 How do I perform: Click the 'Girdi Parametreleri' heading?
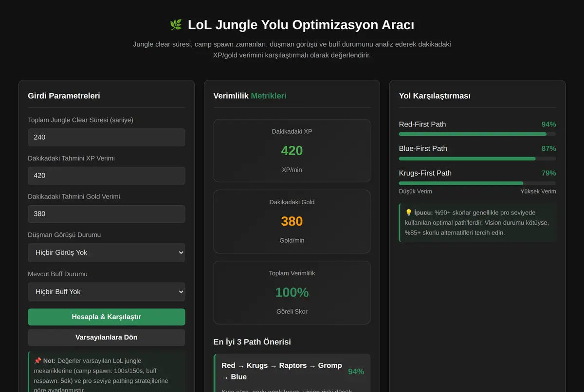click(64, 96)
